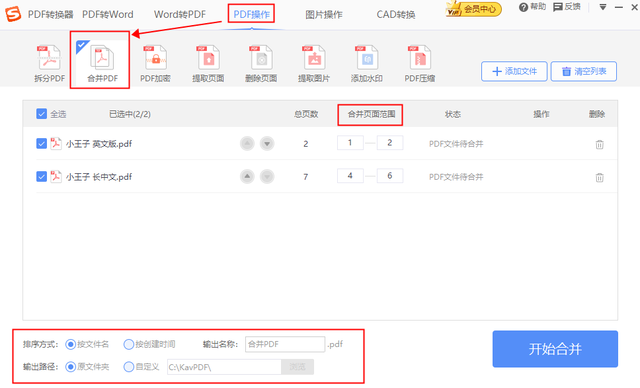Uncheck the 小王子 长中文.pdf checkbox
Screen dimensions: 640x388
(41, 177)
